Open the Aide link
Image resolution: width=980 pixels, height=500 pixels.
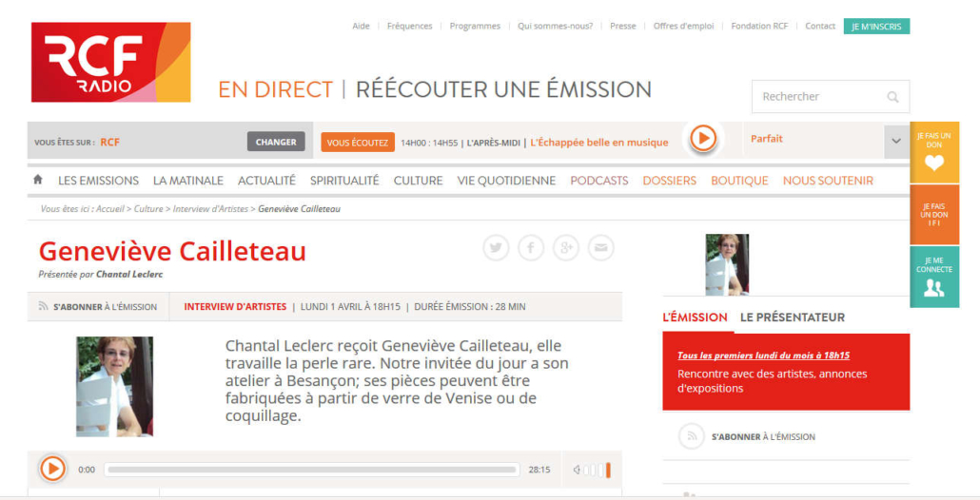[x=361, y=27]
